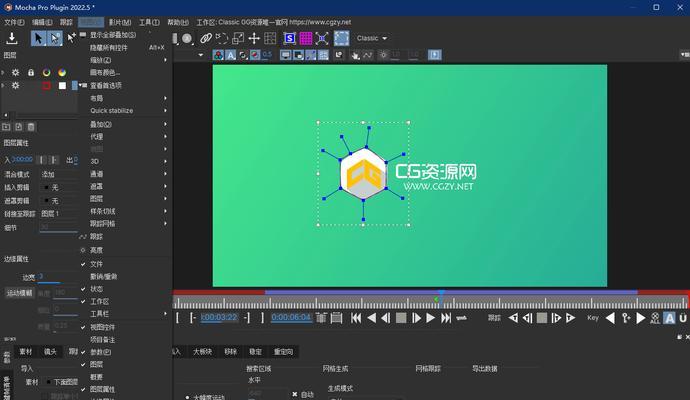Click the letter A alpha icon
Viewport: 690px width, 400px height.
coord(231,55)
